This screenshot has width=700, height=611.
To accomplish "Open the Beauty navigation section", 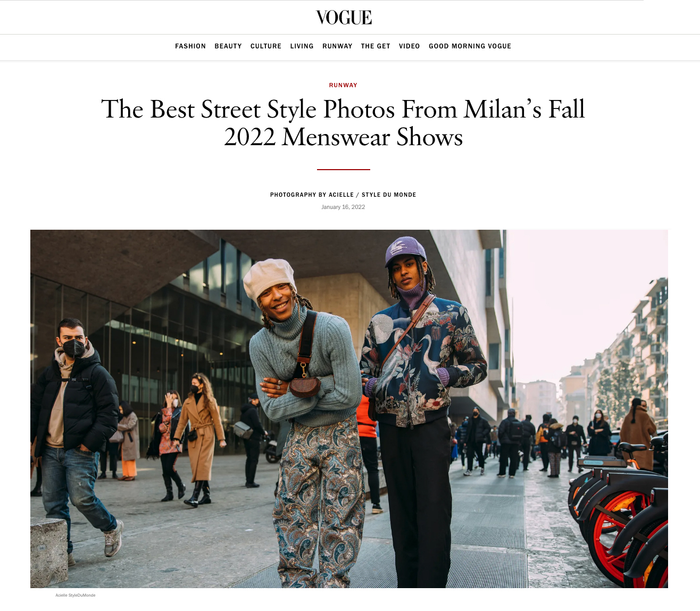I will point(228,46).
